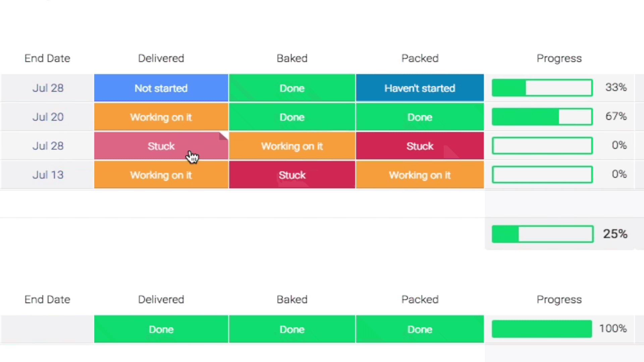Select the Stuck cell in the Baked column
Image resolution: width=644 pixels, height=362 pixels.
(292, 175)
